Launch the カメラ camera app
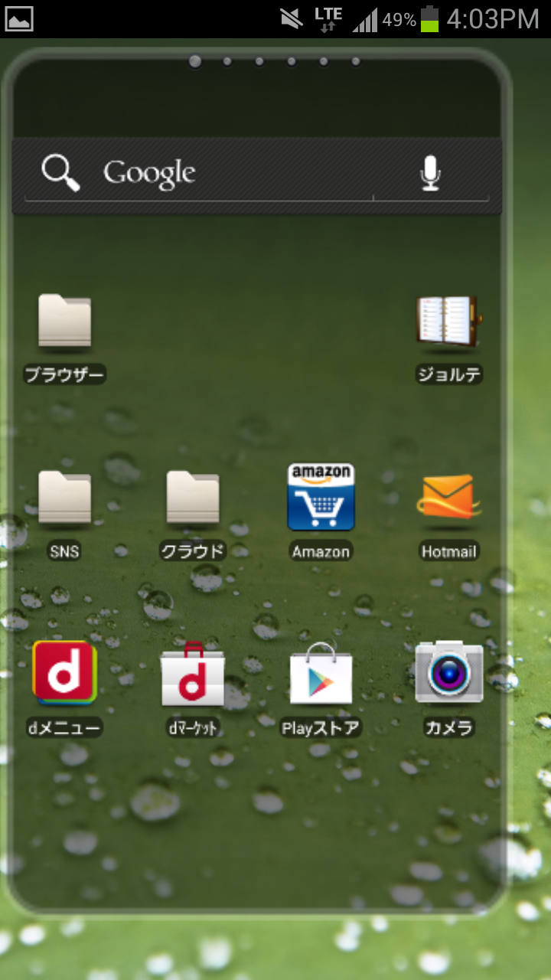Screen dimensions: 551x980 [x=449, y=688]
